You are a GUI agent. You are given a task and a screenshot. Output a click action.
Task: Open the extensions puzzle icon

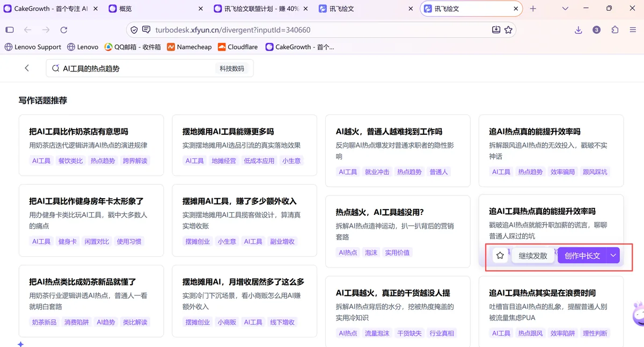[615, 30]
